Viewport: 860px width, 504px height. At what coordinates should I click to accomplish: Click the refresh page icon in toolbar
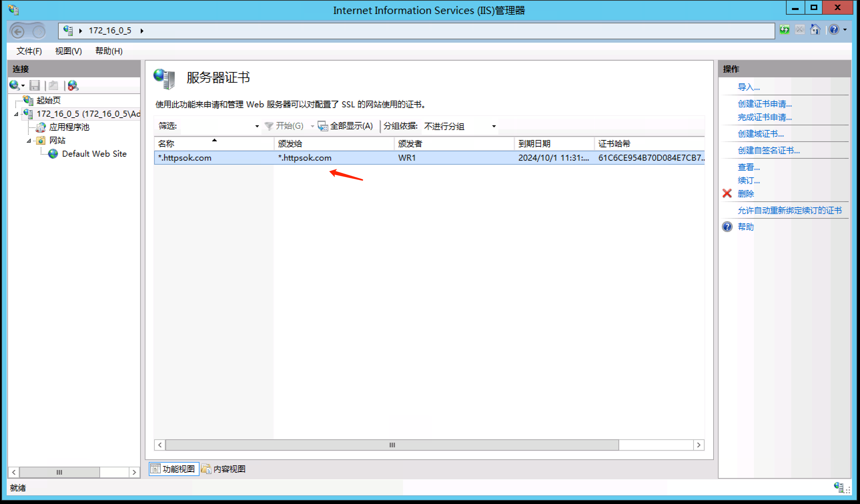point(784,30)
